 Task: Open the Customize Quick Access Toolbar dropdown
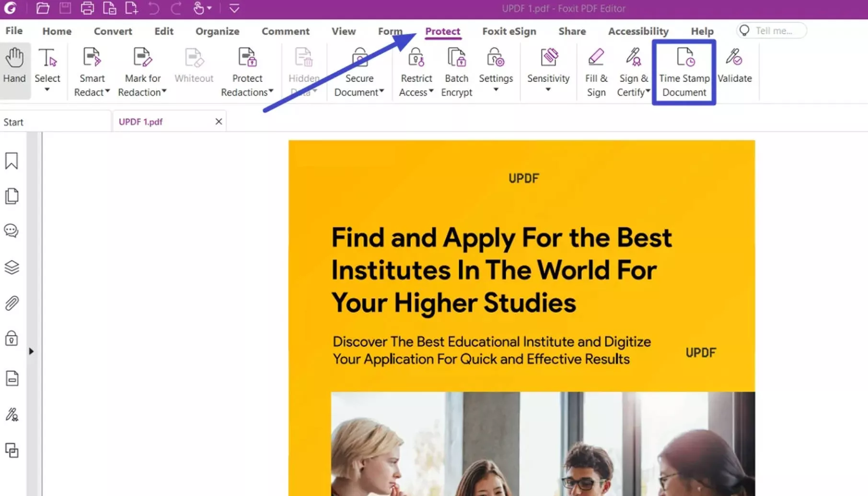click(234, 8)
